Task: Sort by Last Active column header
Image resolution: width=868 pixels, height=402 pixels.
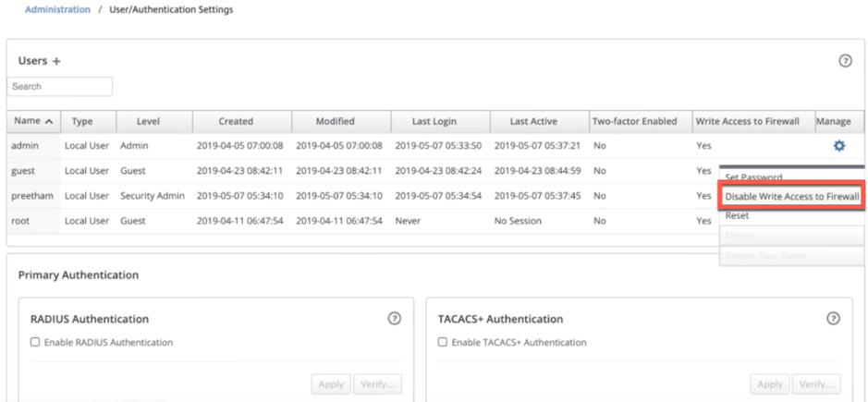Action: click(539, 121)
